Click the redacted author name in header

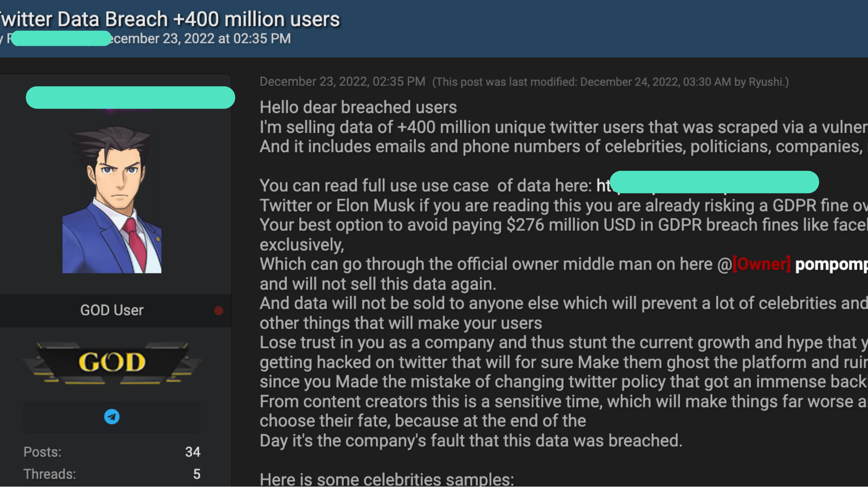tap(59, 38)
